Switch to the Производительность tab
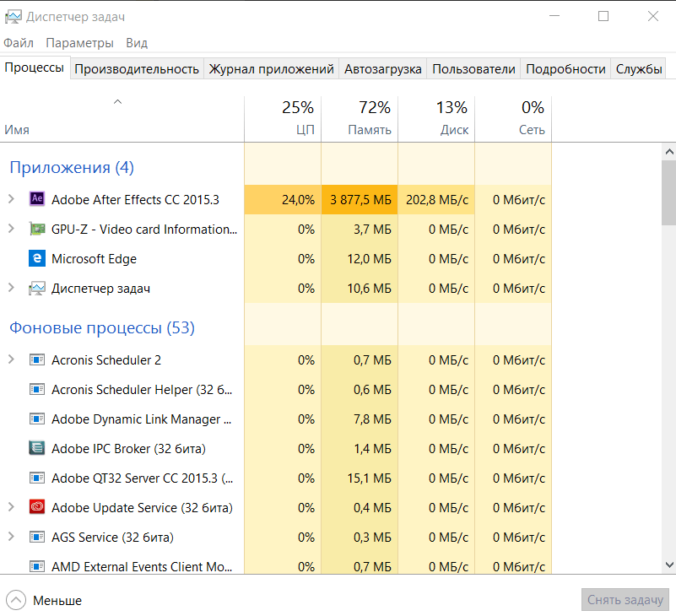The height and width of the screenshot is (616, 676). coord(137,69)
